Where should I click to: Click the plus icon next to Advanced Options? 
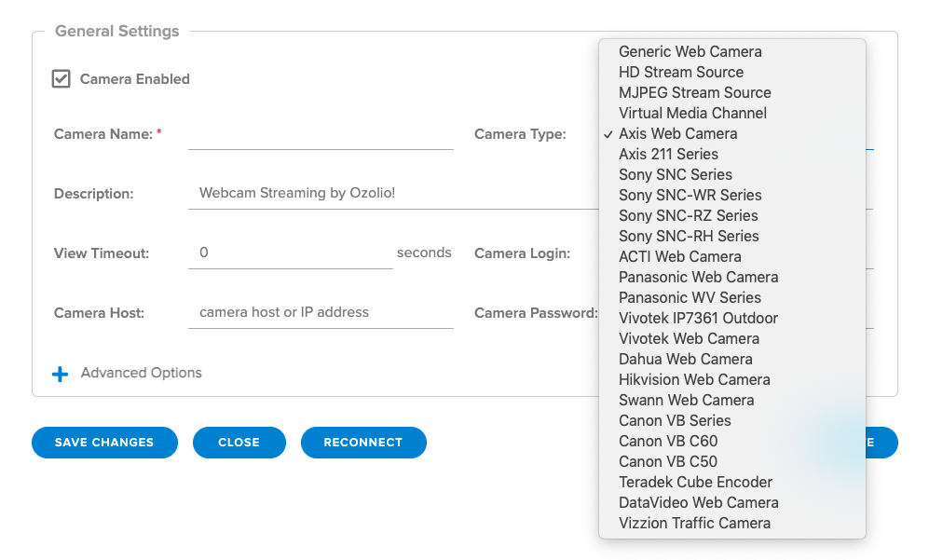60,373
